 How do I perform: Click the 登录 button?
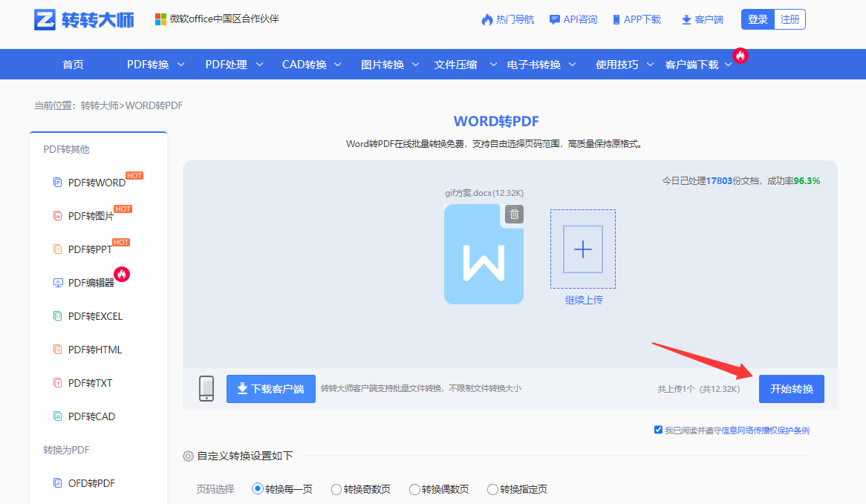(758, 19)
